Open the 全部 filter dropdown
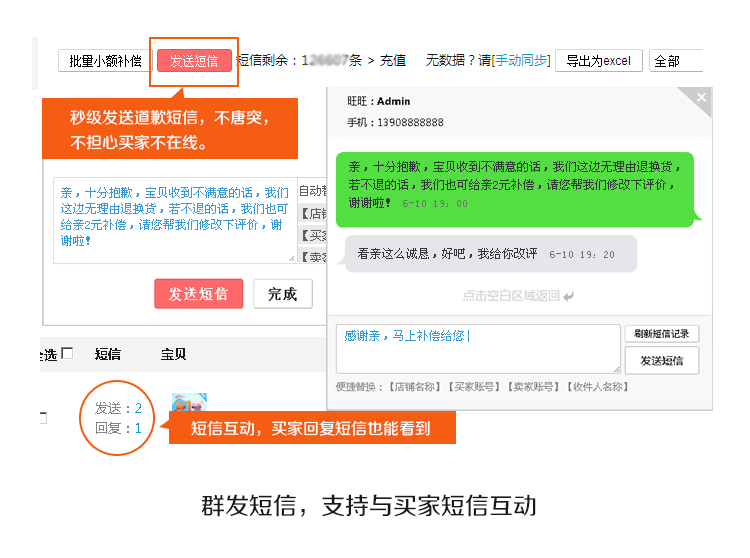This screenshot has height=558, width=750. pos(676,61)
